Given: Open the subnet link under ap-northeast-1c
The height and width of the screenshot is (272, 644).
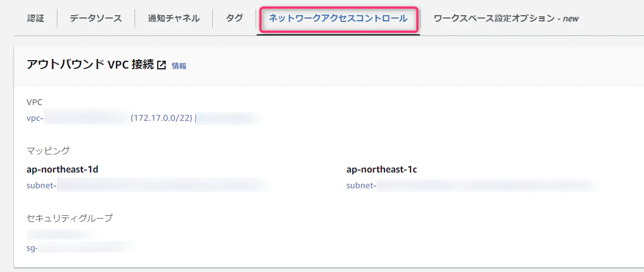Looking at the screenshot, I should pos(472,186).
